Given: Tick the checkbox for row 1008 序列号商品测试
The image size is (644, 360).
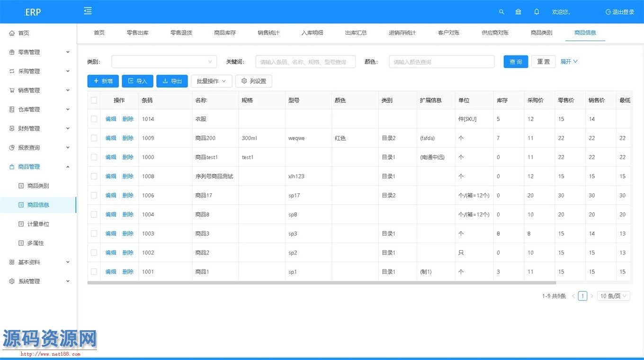Looking at the screenshot, I should coord(94,176).
